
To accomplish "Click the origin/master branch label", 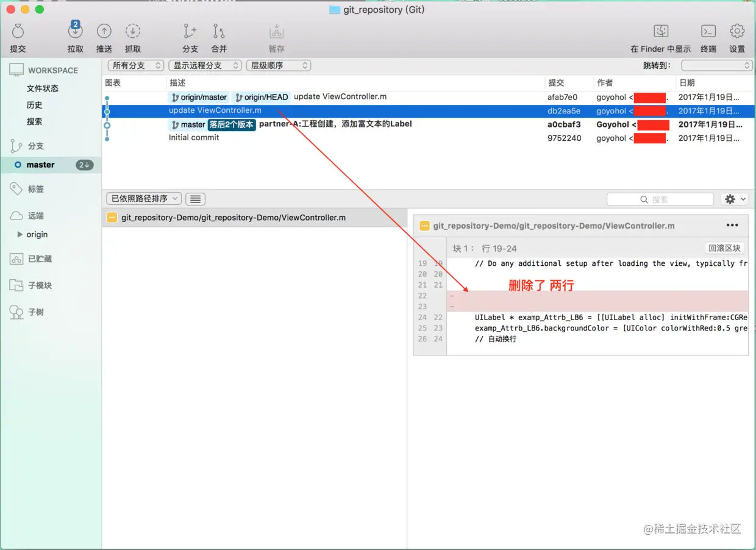I will click(x=199, y=98).
